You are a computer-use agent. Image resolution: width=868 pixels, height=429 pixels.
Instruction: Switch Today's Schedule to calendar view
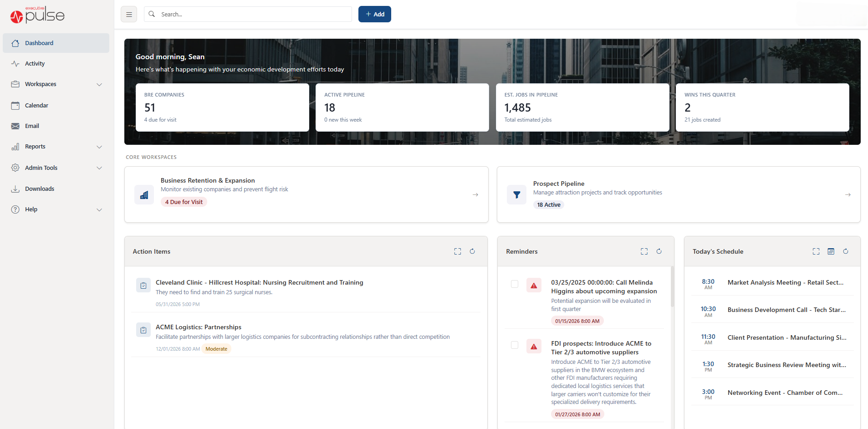tap(831, 251)
